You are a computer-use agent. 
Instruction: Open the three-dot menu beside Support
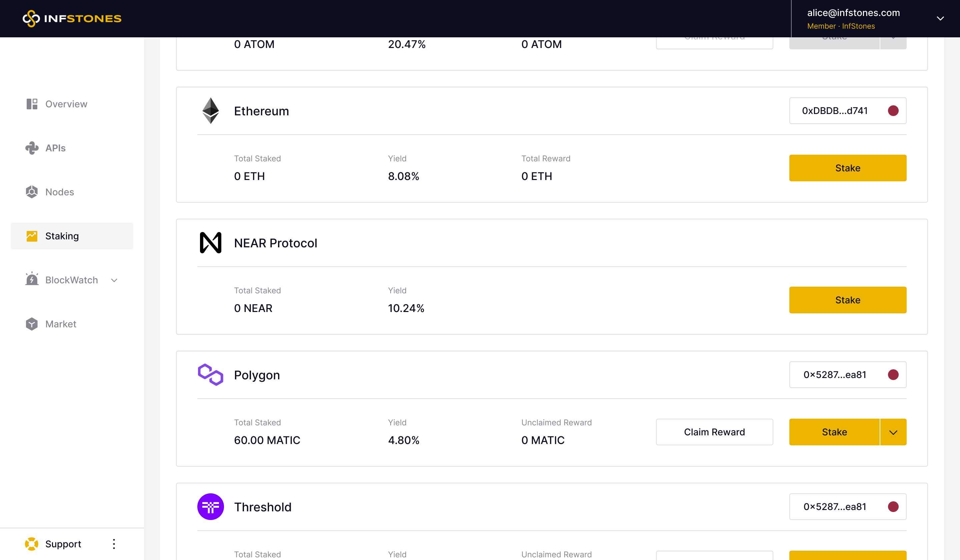tap(114, 544)
